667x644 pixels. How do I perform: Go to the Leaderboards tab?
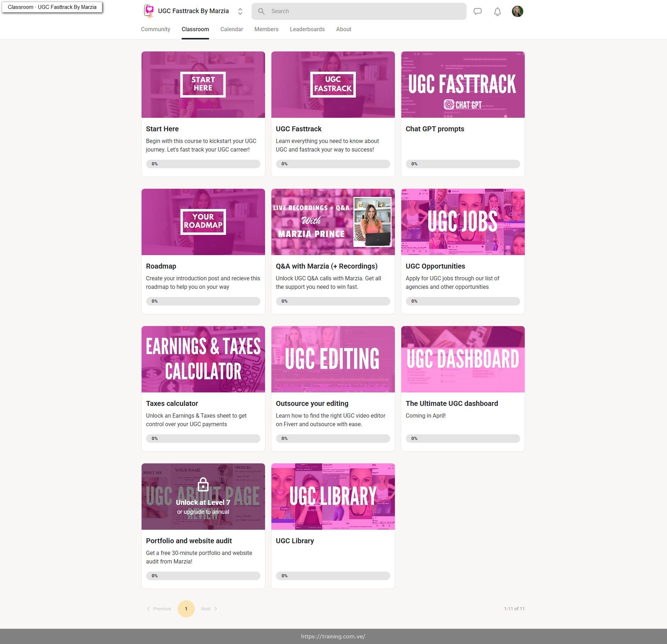click(x=307, y=29)
